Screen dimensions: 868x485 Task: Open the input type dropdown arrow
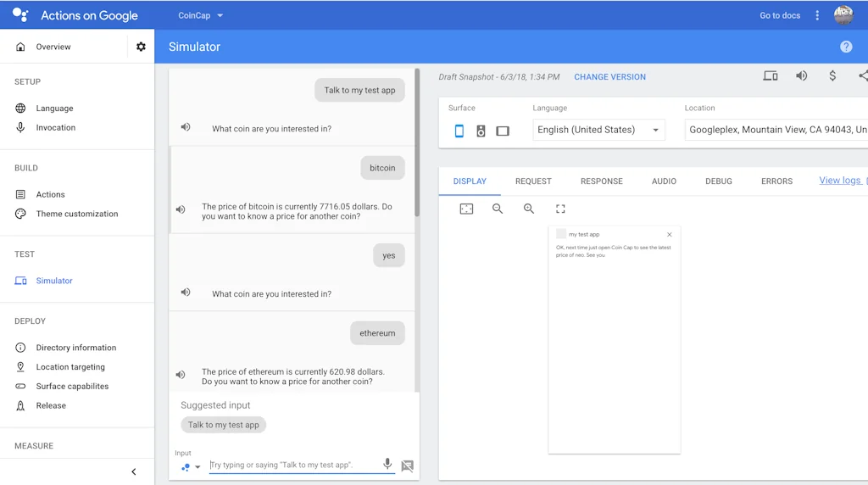coord(198,466)
